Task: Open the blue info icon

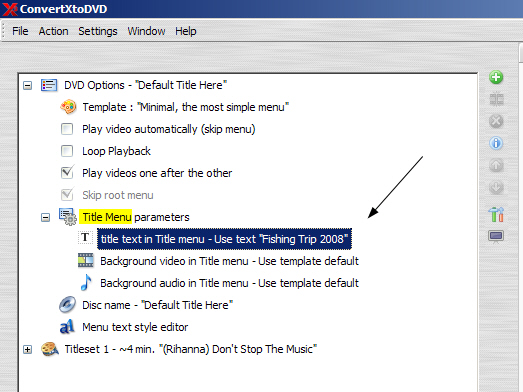Action: (x=496, y=143)
